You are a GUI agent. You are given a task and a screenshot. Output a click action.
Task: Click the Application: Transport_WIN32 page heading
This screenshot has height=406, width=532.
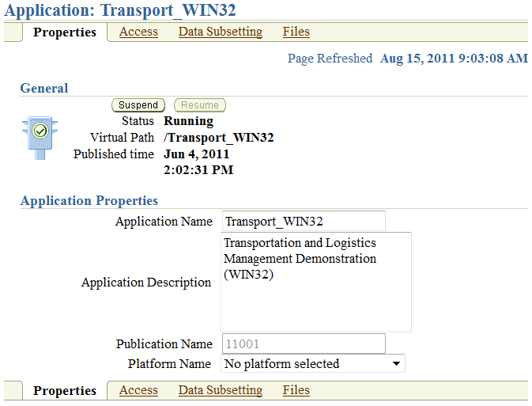120,10
